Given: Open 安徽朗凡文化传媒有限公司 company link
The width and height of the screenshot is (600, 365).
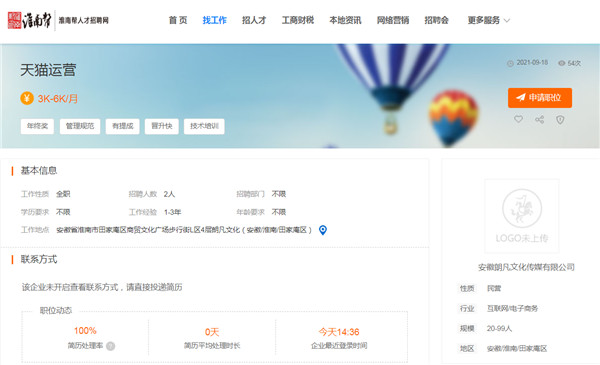Looking at the screenshot, I should point(526,267).
